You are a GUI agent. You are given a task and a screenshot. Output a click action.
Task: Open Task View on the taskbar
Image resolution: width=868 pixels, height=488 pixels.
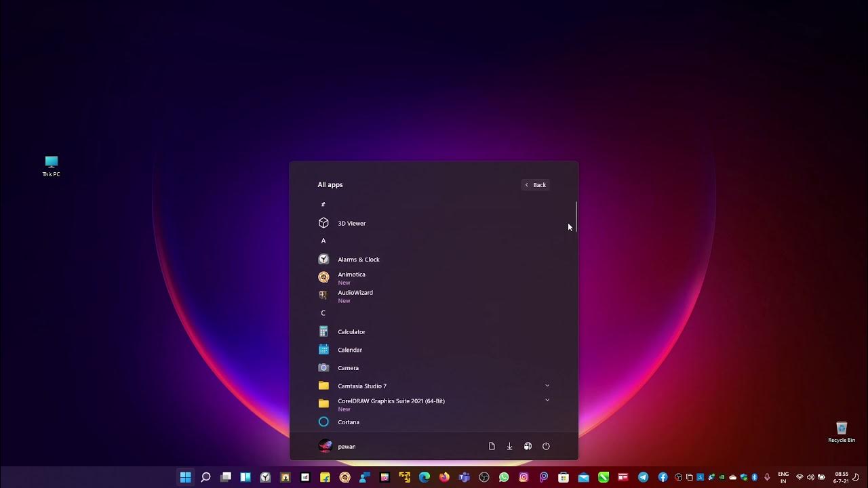(x=226, y=477)
